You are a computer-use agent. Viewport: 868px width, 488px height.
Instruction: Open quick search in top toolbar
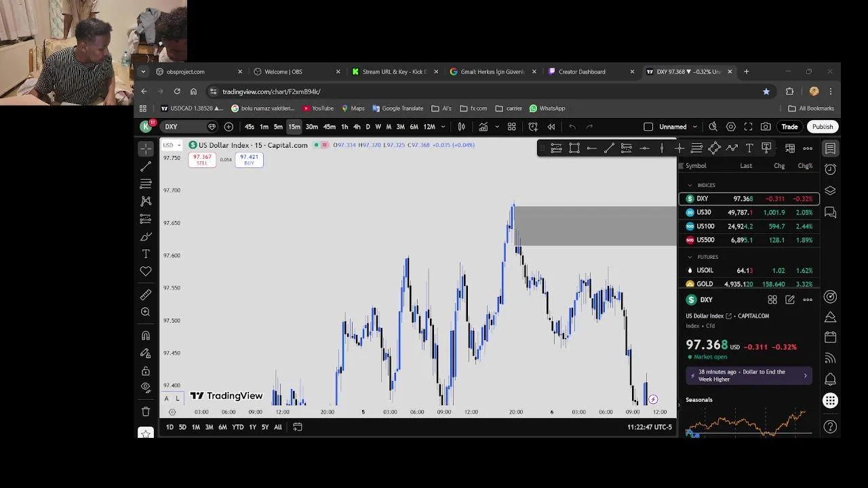(x=713, y=127)
